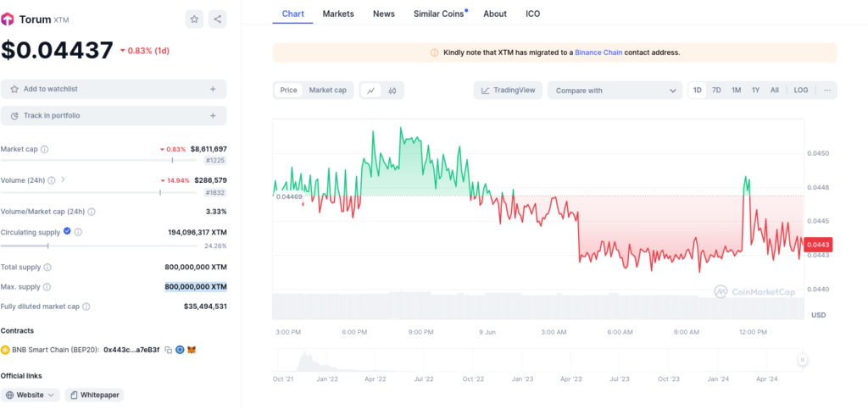
Task: Click Add to watchlist button
Action: click(x=114, y=89)
